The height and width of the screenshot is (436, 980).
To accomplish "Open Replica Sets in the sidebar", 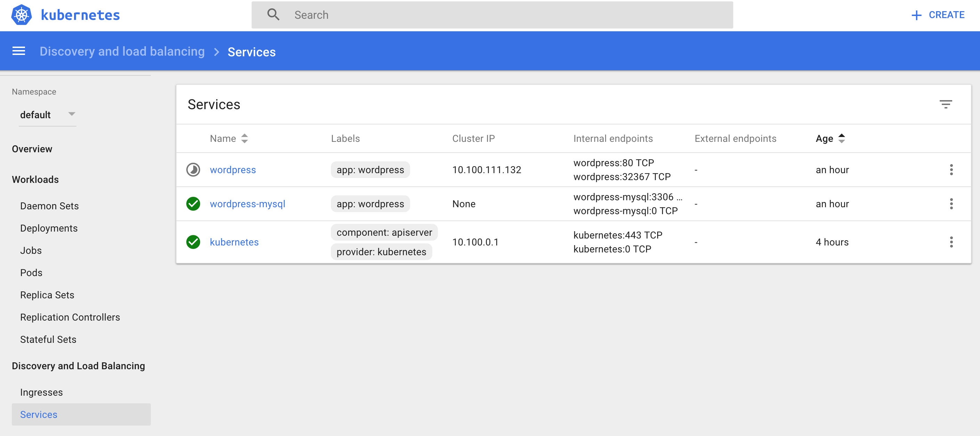I will coord(47,295).
